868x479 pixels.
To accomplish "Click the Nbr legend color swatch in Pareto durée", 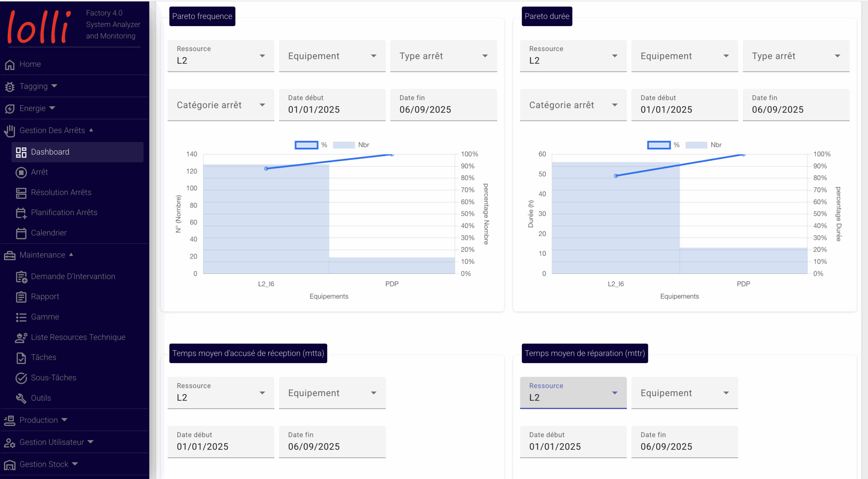I will pyautogui.click(x=696, y=145).
